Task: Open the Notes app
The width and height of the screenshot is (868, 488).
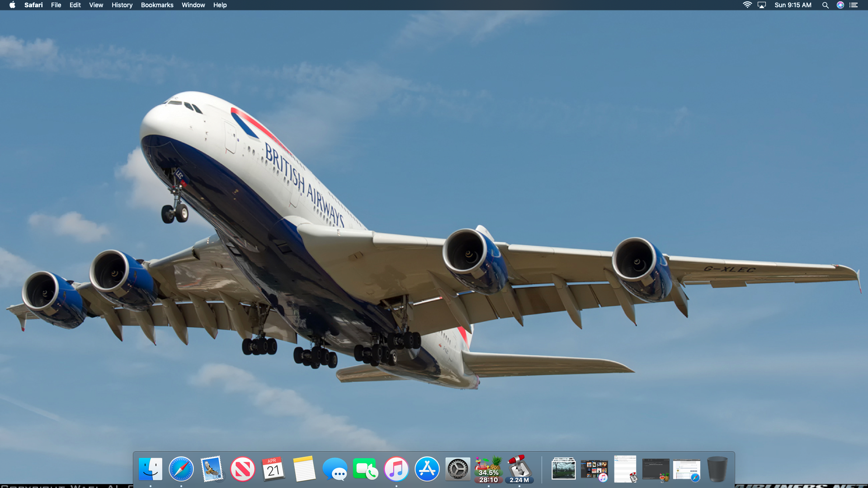Action: coord(304,469)
